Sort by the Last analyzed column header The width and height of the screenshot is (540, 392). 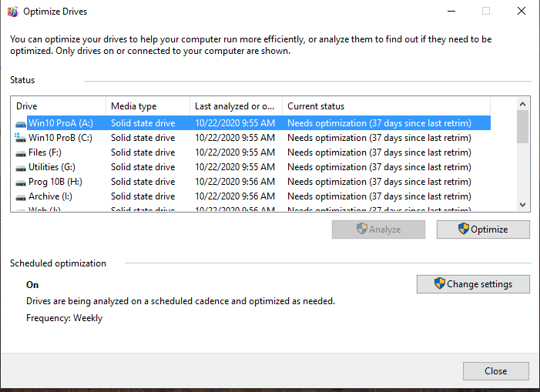(235, 106)
